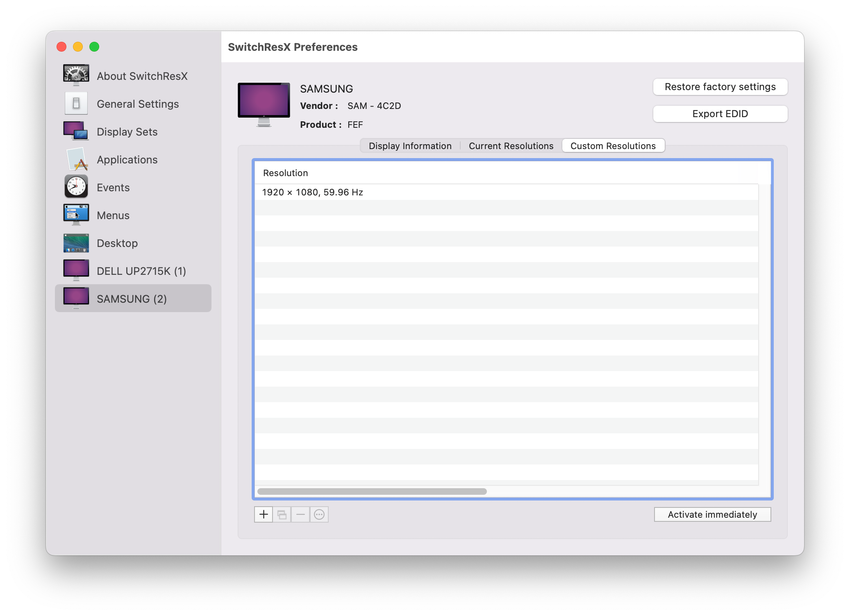Duplicate the selected custom resolution
This screenshot has height=616, width=850.
pos(282,514)
